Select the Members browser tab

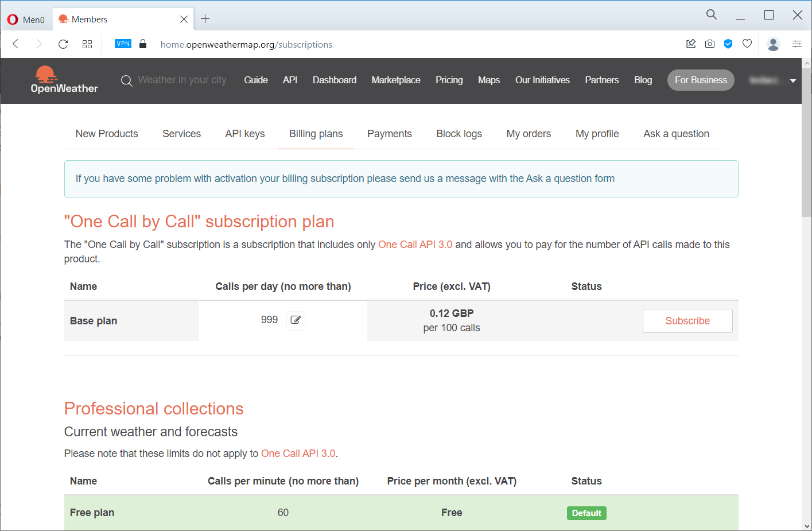point(123,19)
